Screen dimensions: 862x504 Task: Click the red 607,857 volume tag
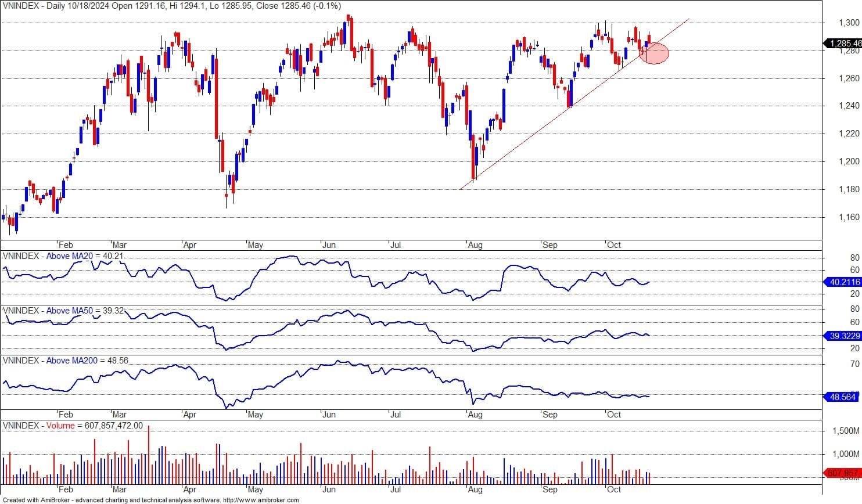pos(843,473)
